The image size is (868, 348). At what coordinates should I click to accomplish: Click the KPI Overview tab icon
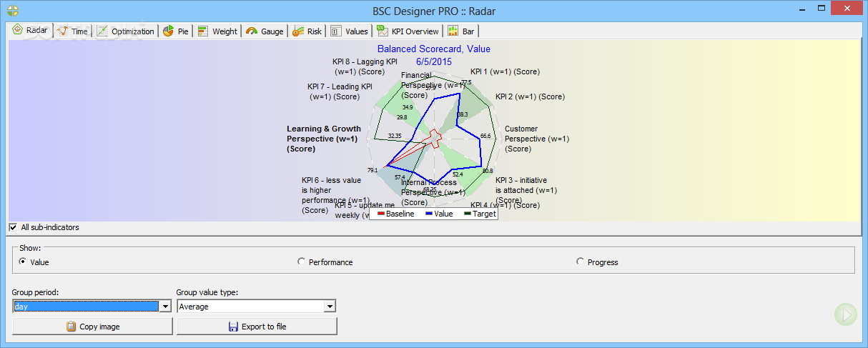(x=382, y=31)
